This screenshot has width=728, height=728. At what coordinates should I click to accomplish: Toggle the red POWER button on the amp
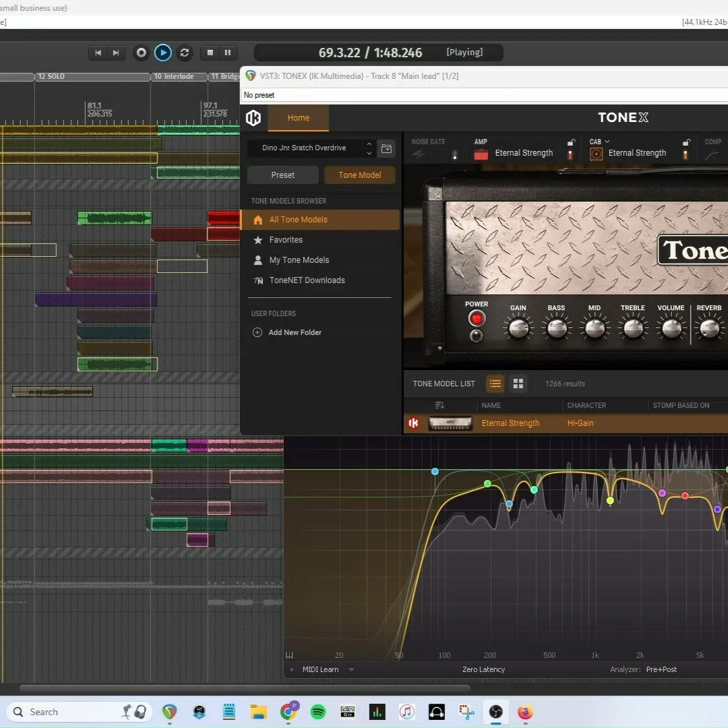pyautogui.click(x=477, y=318)
